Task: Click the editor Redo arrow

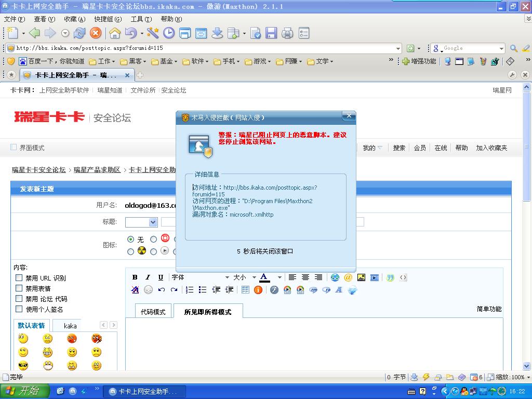Action: pyautogui.click(x=174, y=290)
